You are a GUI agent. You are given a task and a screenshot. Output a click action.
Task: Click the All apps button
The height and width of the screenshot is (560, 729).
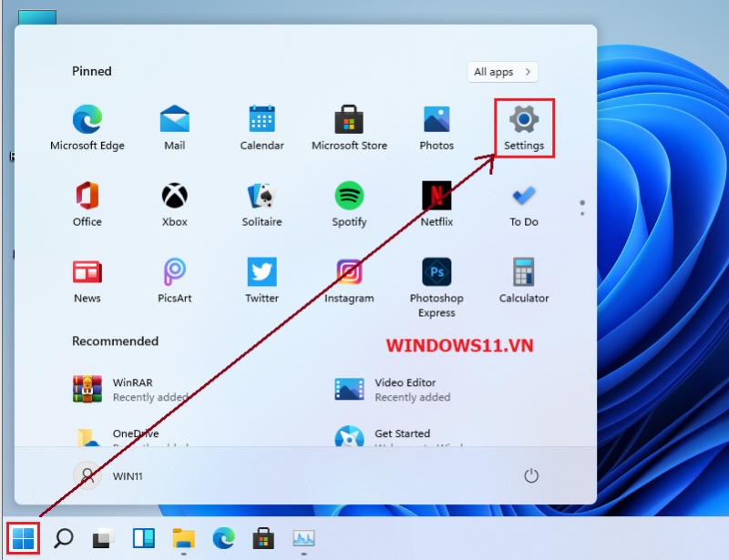(x=503, y=72)
